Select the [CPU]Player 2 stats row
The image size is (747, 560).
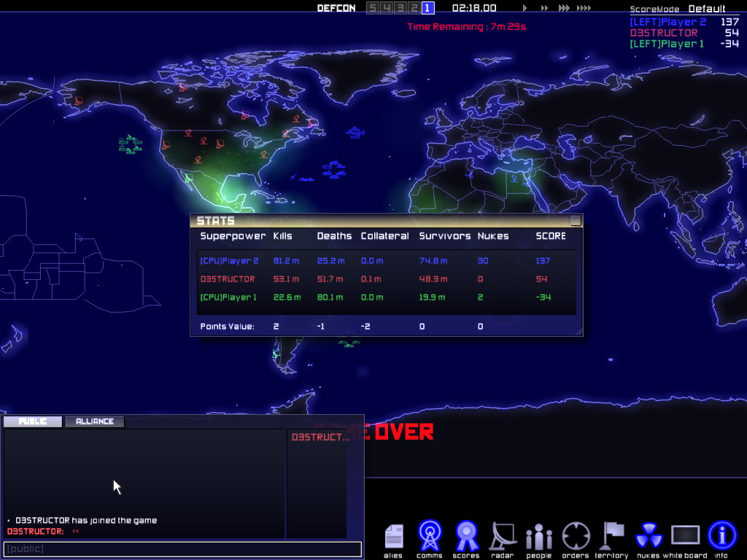[x=387, y=261]
